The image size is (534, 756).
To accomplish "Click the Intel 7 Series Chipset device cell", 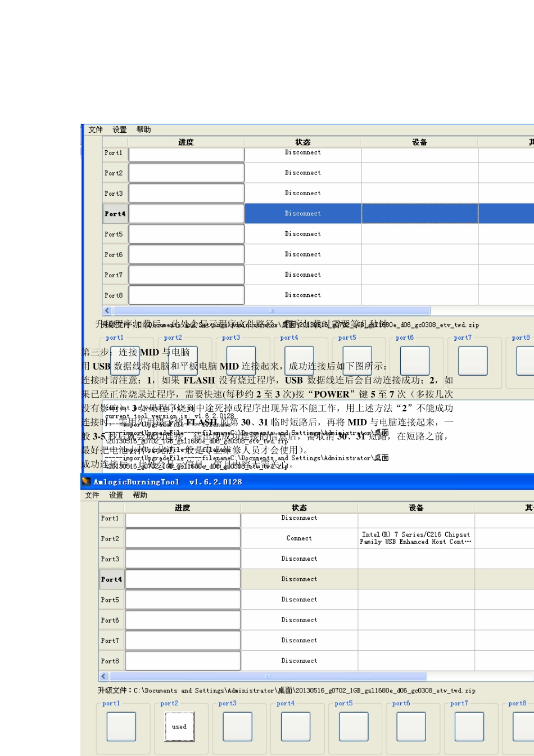I will click(x=415, y=538).
